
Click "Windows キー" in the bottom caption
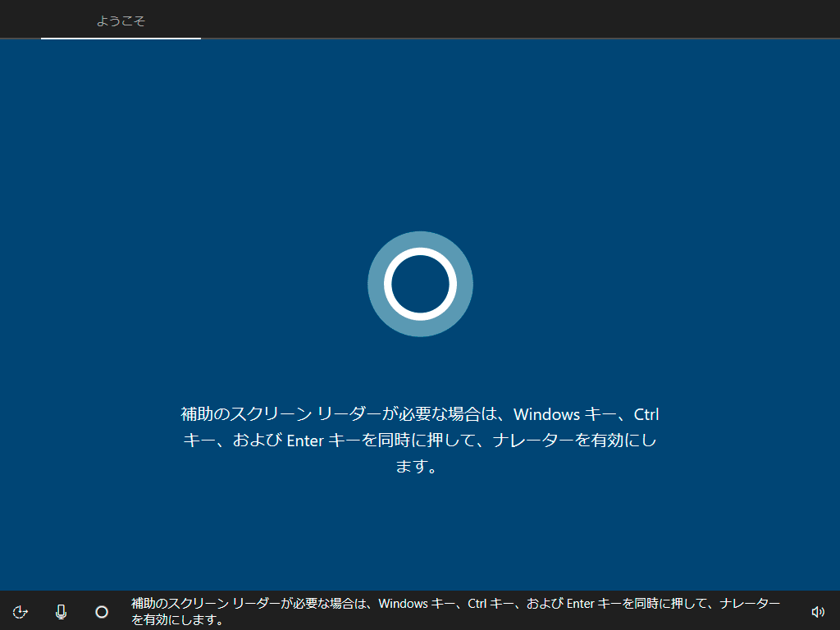click(416, 604)
